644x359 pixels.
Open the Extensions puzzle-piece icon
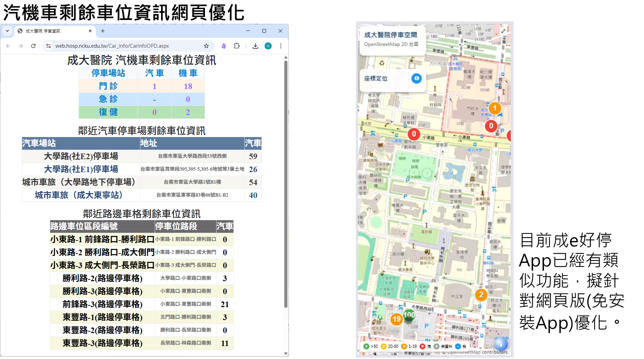pyautogui.click(x=237, y=46)
